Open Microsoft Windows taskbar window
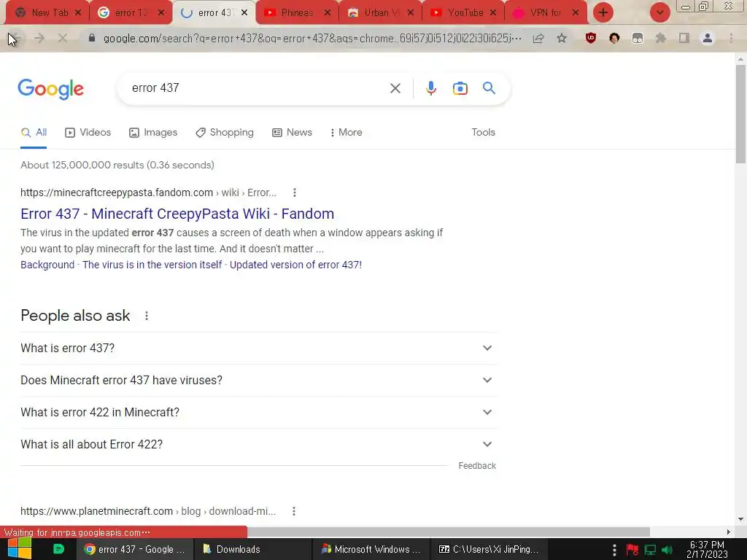Screen dimensions: 747x560 click(371, 549)
